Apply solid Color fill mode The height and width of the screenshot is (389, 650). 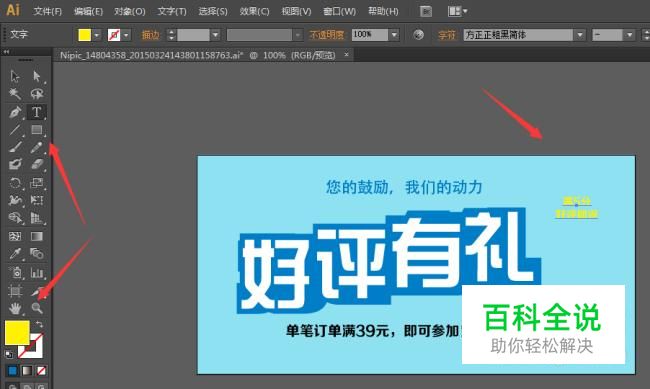12,371
